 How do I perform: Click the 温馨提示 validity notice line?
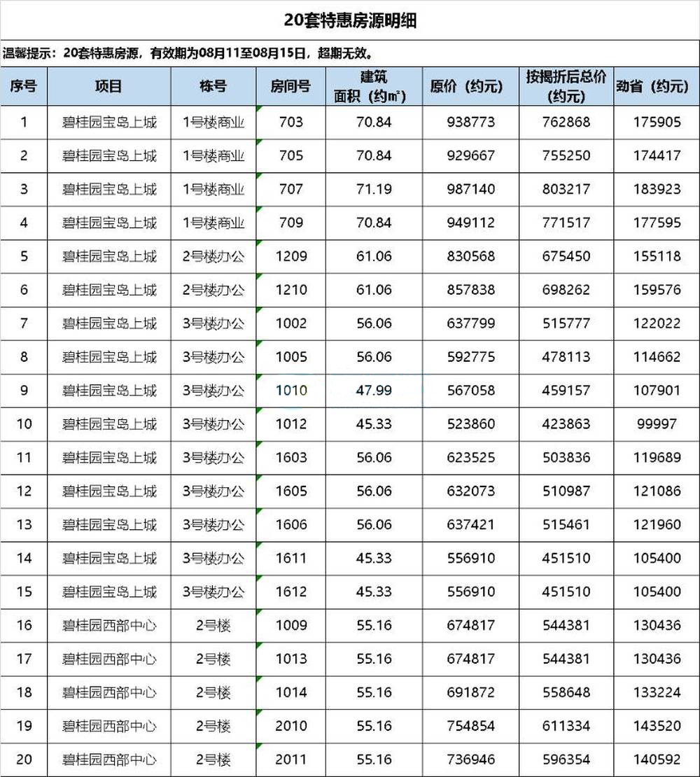tap(189, 53)
